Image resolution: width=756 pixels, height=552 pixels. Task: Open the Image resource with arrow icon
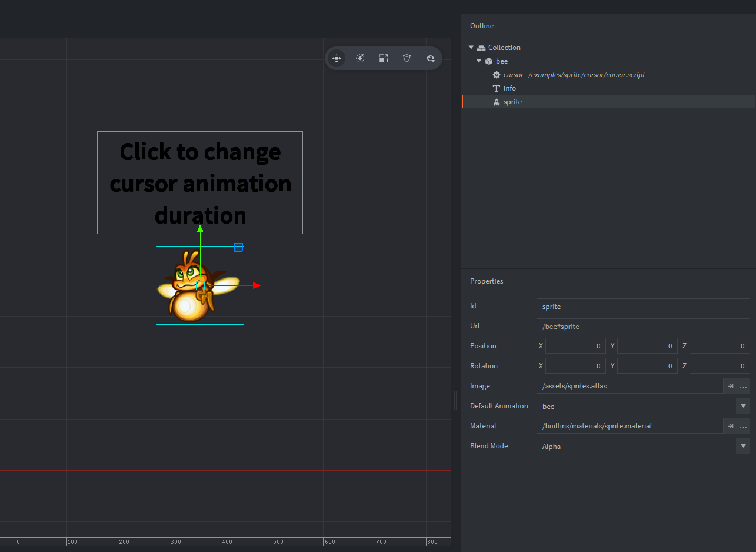(730, 386)
